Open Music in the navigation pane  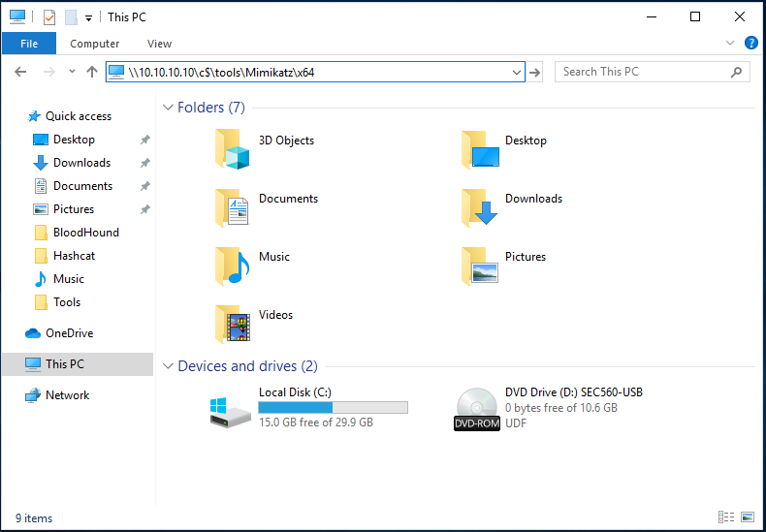[x=69, y=279]
